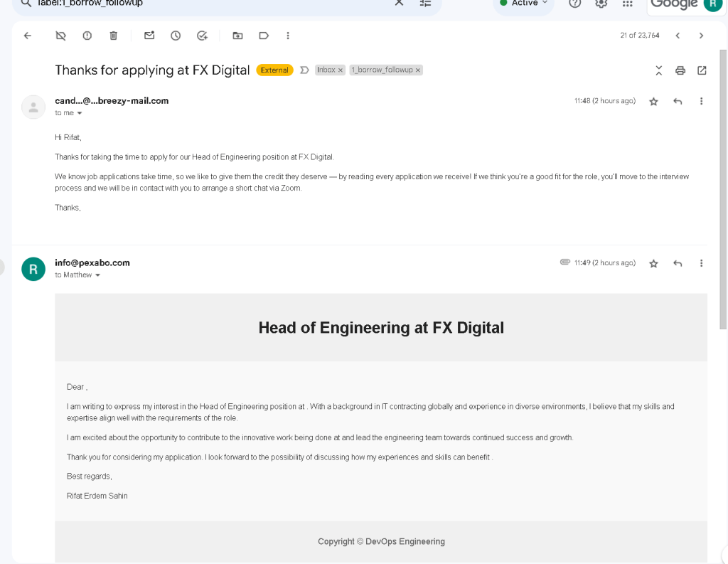Image resolution: width=728 pixels, height=564 pixels.
Task: Open more options for info@pexabo.com message
Action: tap(701, 263)
